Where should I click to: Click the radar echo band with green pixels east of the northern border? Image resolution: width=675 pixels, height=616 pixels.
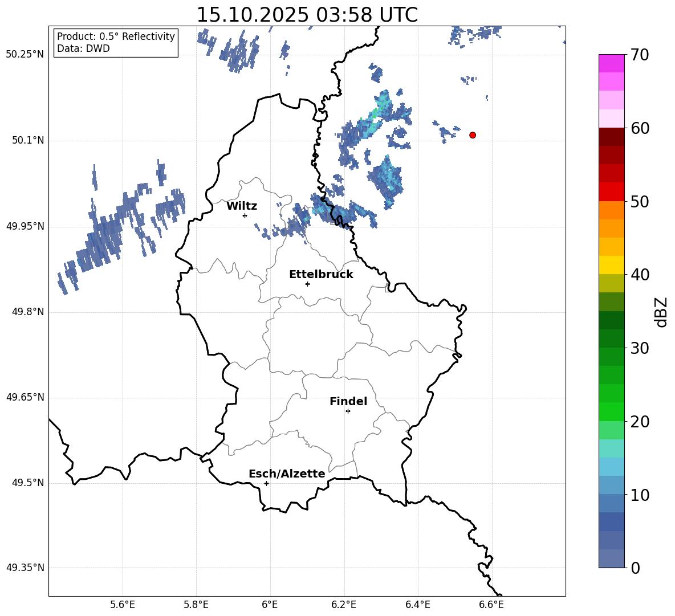coord(375,129)
